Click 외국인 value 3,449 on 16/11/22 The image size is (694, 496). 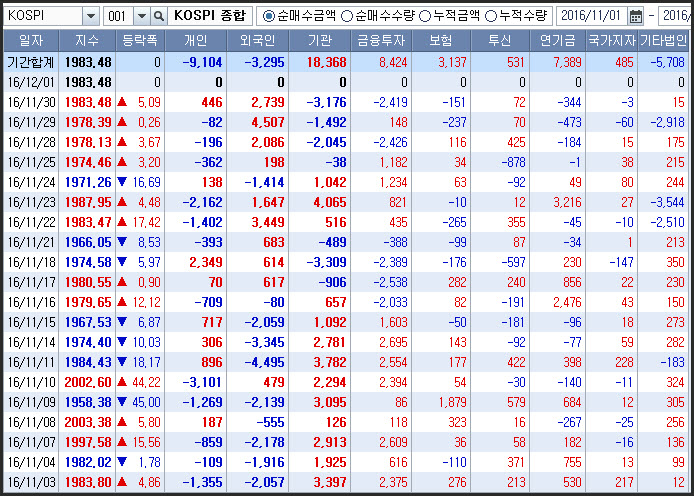click(x=268, y=222)
